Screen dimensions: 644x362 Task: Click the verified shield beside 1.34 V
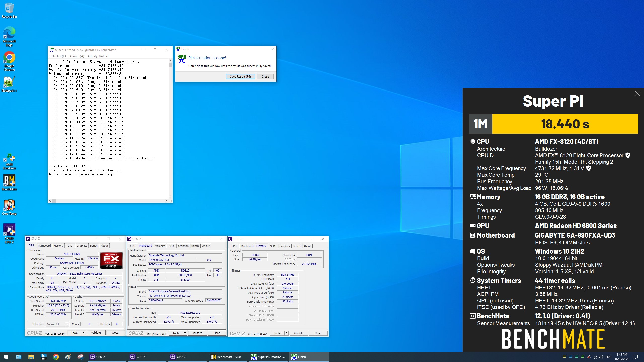(589, 168)
